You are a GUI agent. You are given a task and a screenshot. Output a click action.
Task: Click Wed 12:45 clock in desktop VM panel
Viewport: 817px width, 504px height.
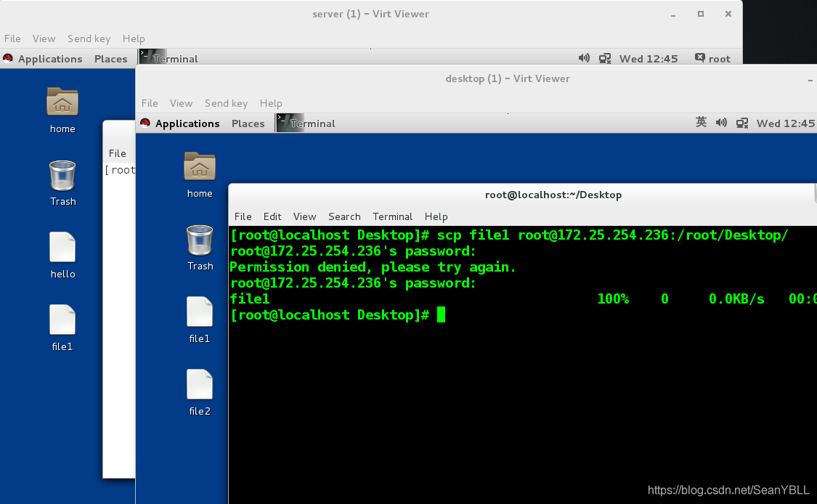785,123
